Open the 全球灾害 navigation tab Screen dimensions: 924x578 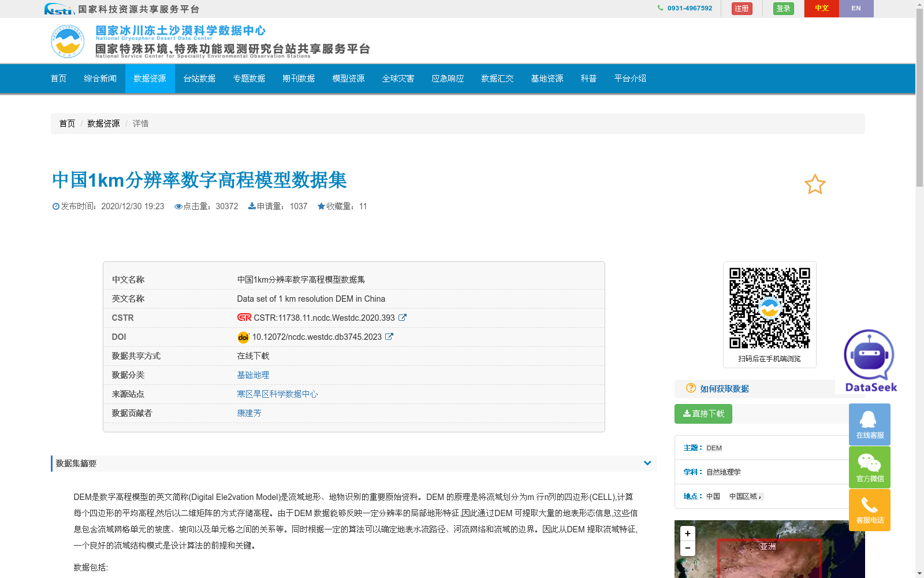coord(398,79)
